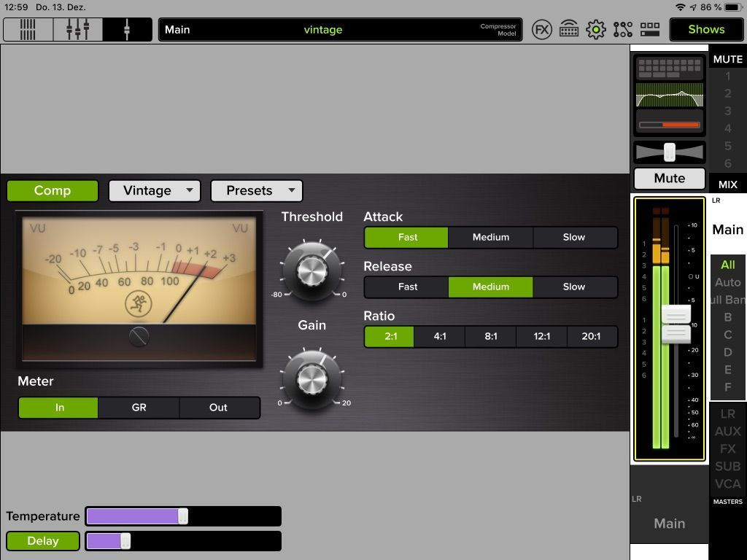Image resolution: width=747 pixels, height=560 pixels.
Task: Toggle the Delay enable button
Action: coord(43,541)
